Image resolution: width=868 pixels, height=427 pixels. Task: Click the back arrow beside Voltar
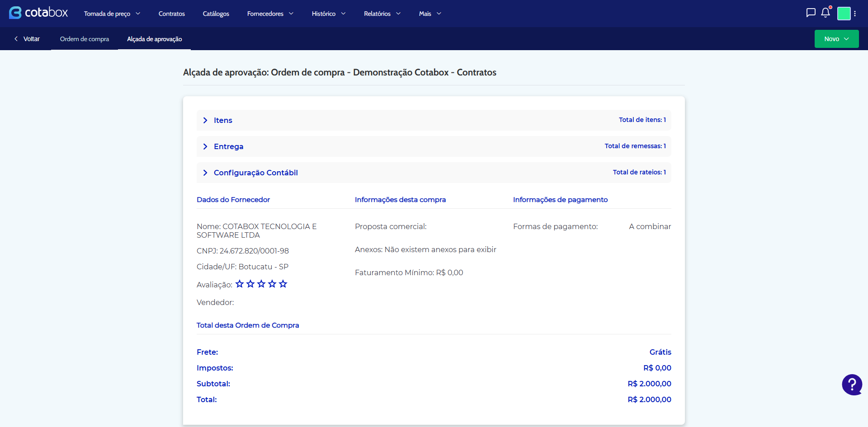pos(16,39)
